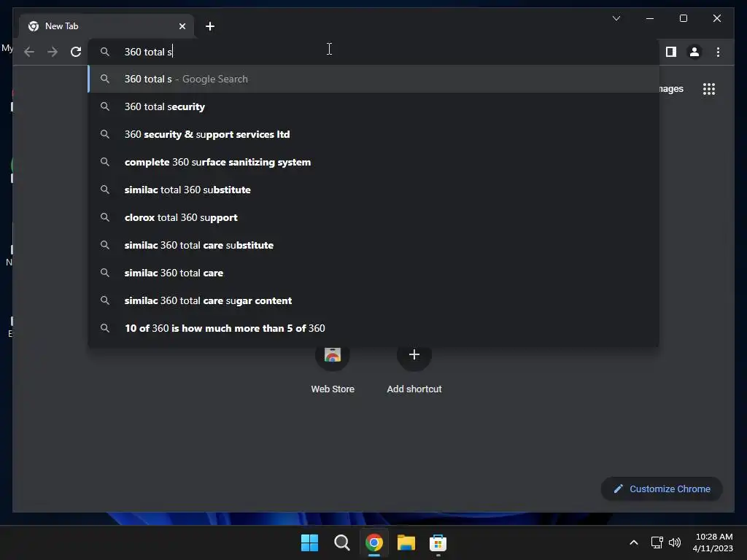
Task: Pick '360 security & support services ltd' suggestion
Action: [x=373, y=134]
